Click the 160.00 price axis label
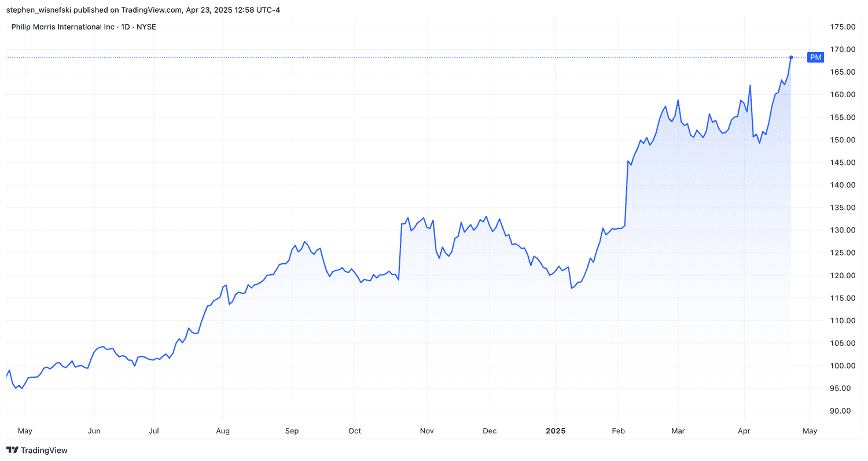 [841, 94]
